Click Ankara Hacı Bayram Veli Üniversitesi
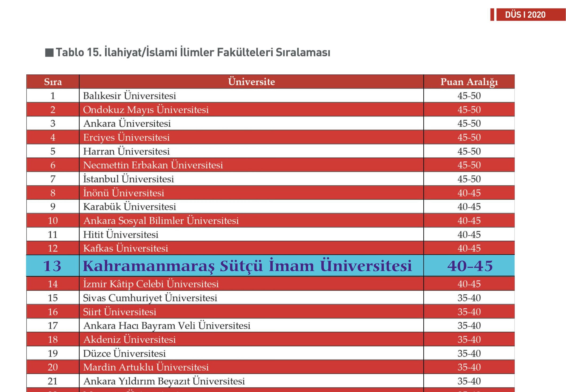The image size is (566, 392). tap(167, 326)
